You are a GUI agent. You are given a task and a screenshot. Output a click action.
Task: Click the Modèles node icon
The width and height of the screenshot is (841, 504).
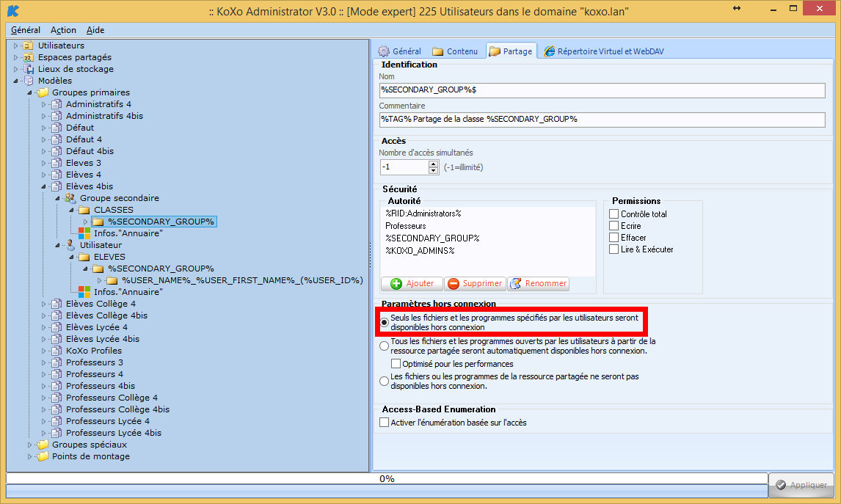(x=29, y=81)
